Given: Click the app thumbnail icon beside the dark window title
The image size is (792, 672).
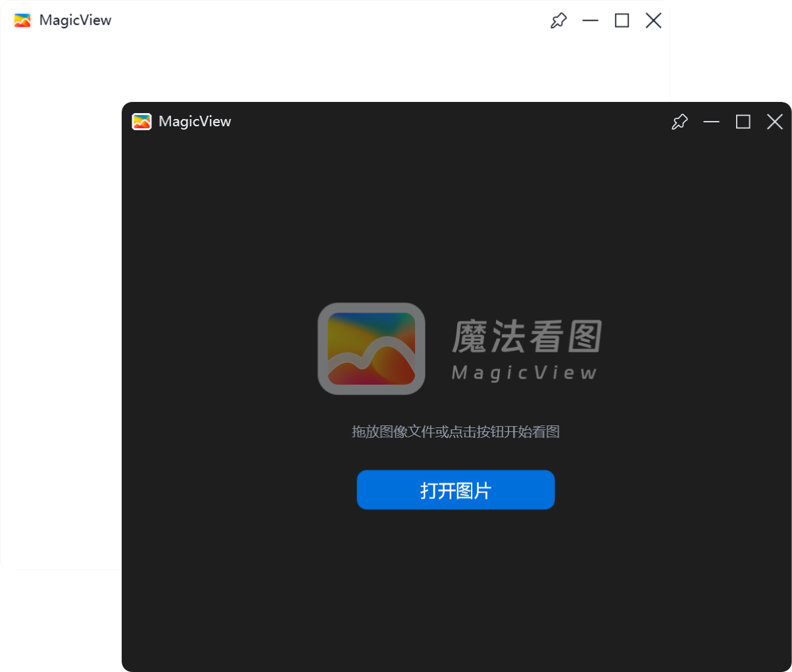Looking at the screenshot, I should tap(142, 122).
